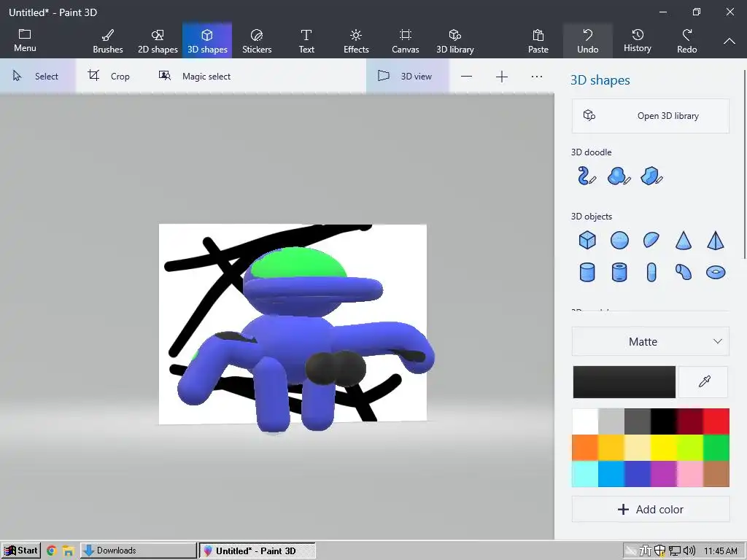This screenshot has width=747, height=560.
Task: Select the Brushes tool
Action: point(108,40)
